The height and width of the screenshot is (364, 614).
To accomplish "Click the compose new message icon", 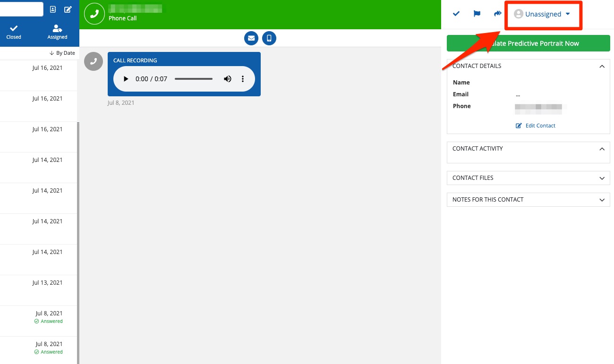I will (68, 9).
